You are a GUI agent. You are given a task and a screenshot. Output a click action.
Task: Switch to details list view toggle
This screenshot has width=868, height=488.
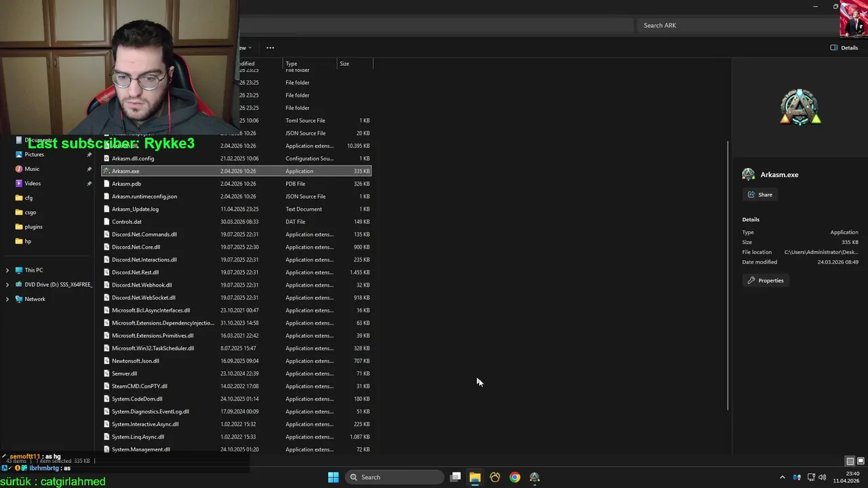(850, 461)
